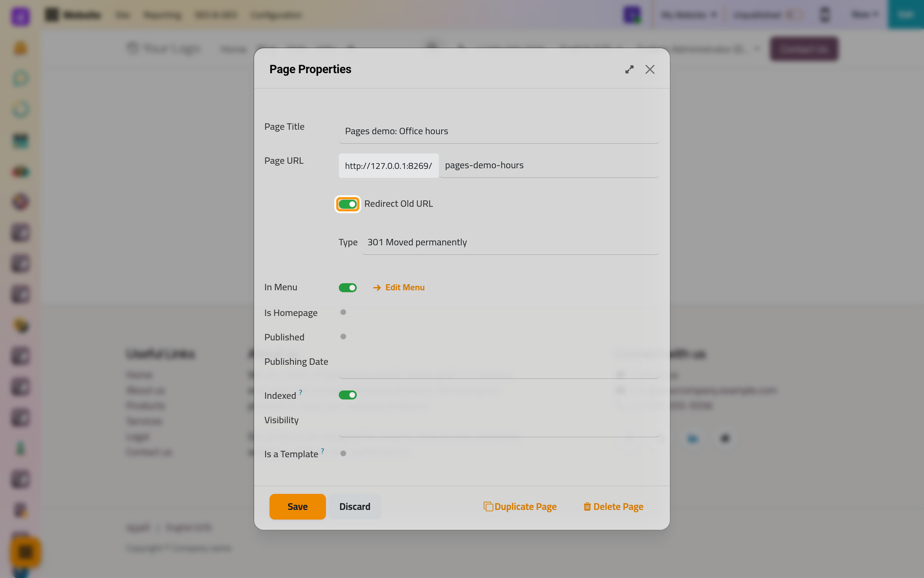Discard the page property changes

[355, 507]
